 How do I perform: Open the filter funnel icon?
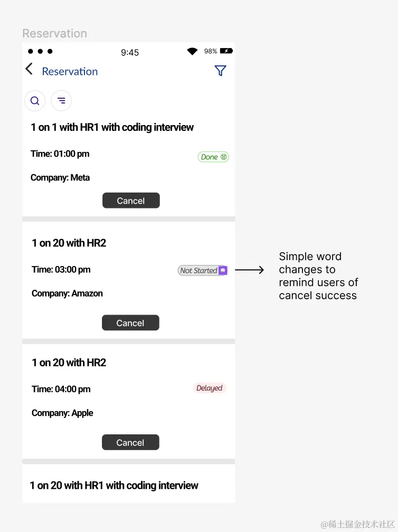220,71
